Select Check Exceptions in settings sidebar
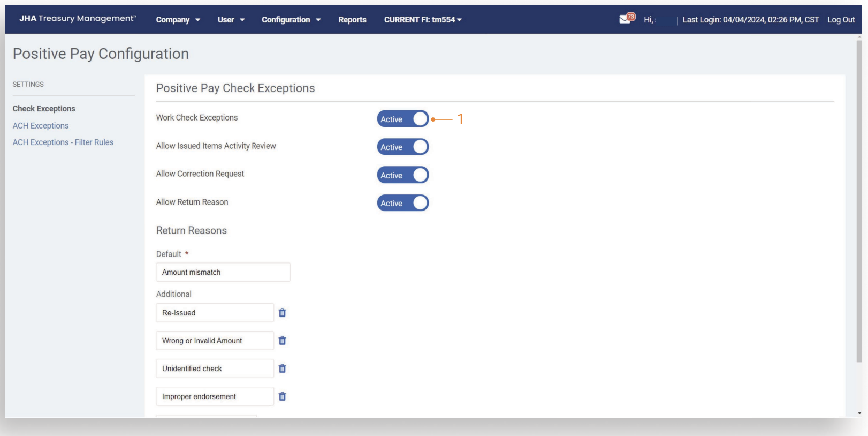 (44, 109)
